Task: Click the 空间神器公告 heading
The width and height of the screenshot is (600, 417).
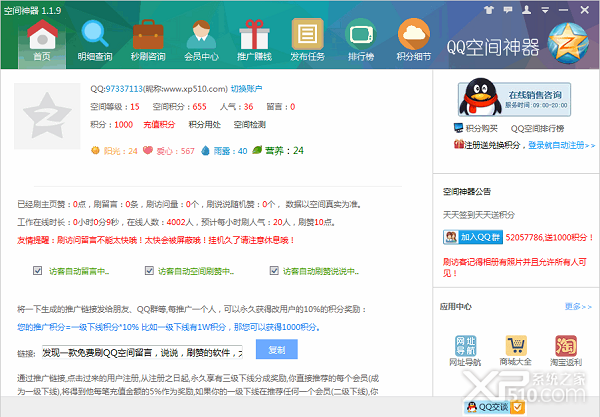Action: (x=467, y=192)
